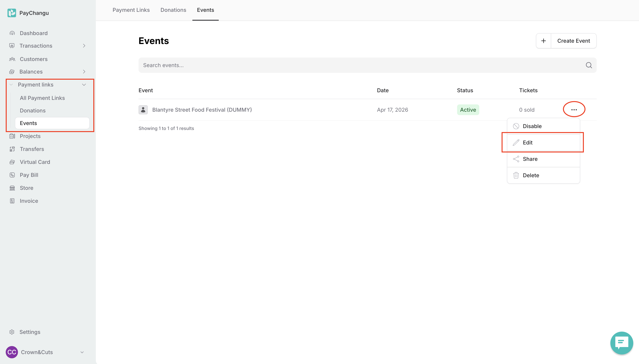Go to Store in the sidebar
Screen dimensions: 639x364
[26, 188]
